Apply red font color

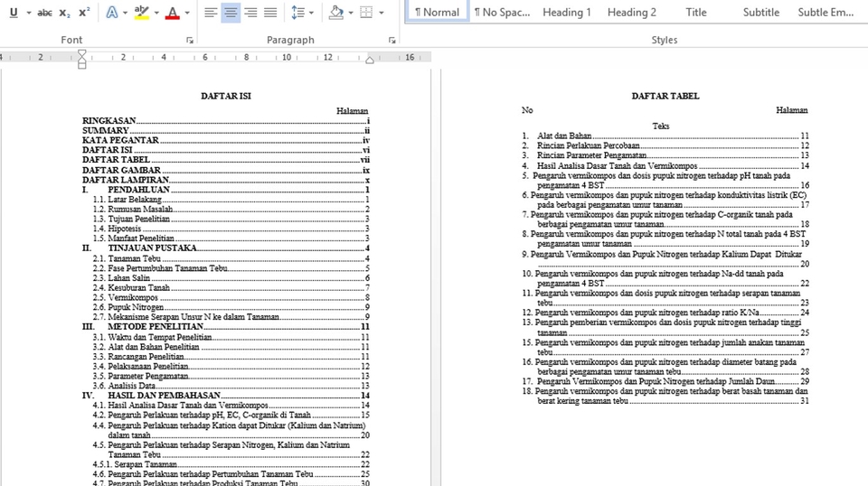click(172, 12)
